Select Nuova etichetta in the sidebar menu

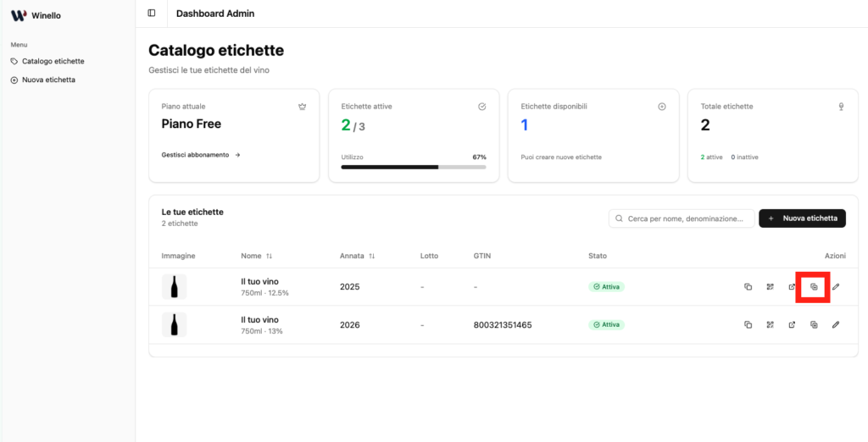click(x=48, y=80)
